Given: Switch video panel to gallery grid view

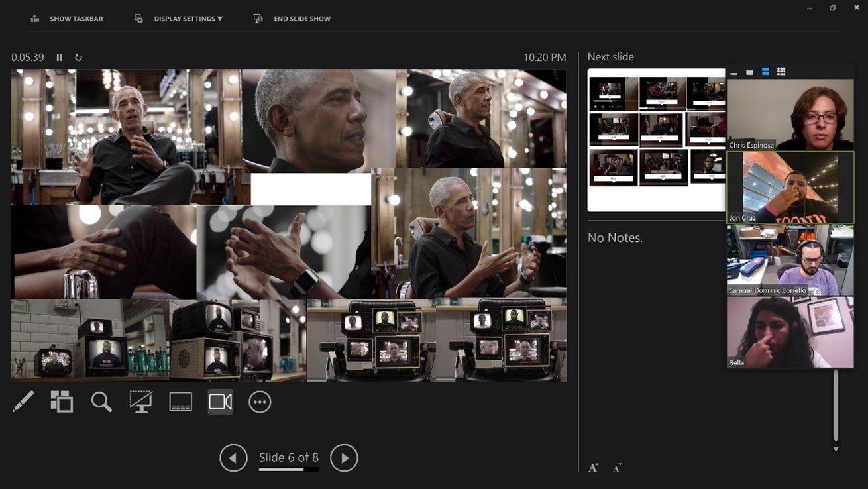Looking at the screenshot, I should point(781,72).
